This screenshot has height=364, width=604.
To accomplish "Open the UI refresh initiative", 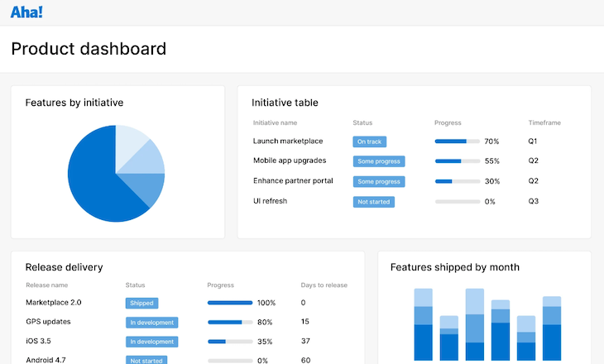I will pyautogui.click(x=270, y=201).
